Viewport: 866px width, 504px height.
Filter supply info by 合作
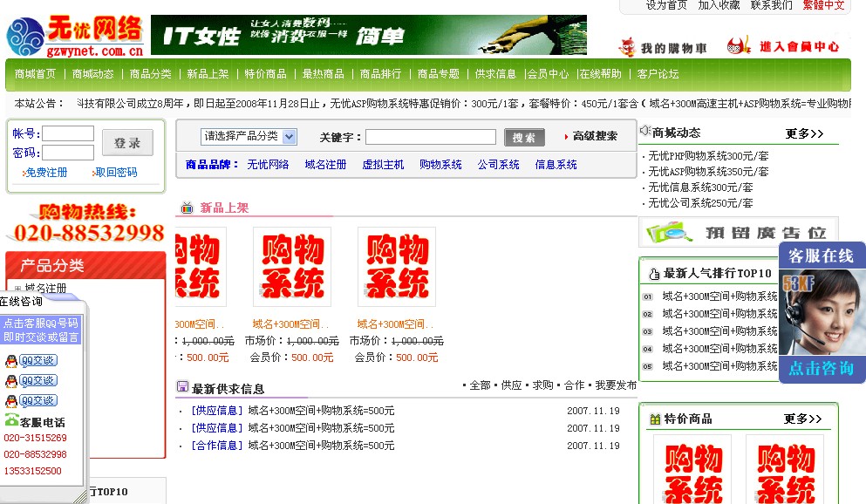575,385
